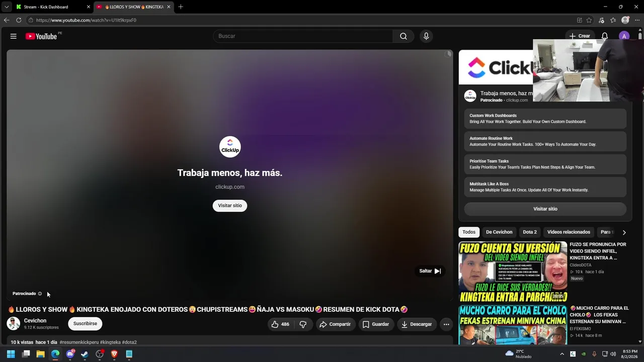Download the video with Descargar

point(417,324)
